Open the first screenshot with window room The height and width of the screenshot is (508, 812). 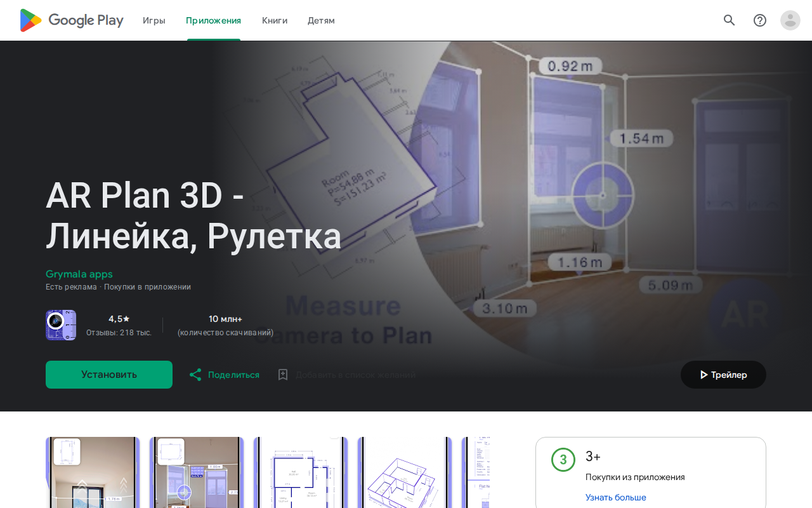pos(93,472)
